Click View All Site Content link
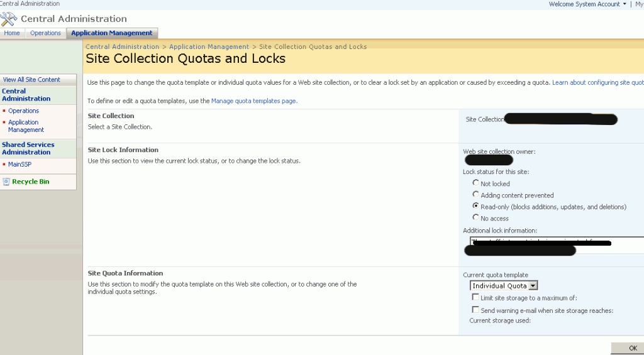The image size is (644, 355). 31,80
